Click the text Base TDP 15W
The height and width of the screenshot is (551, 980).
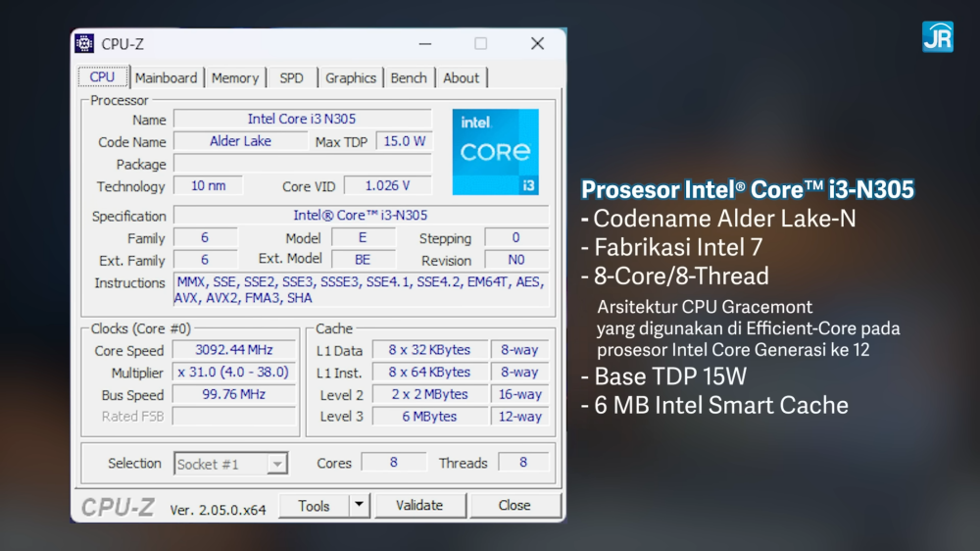coord(663,376)
